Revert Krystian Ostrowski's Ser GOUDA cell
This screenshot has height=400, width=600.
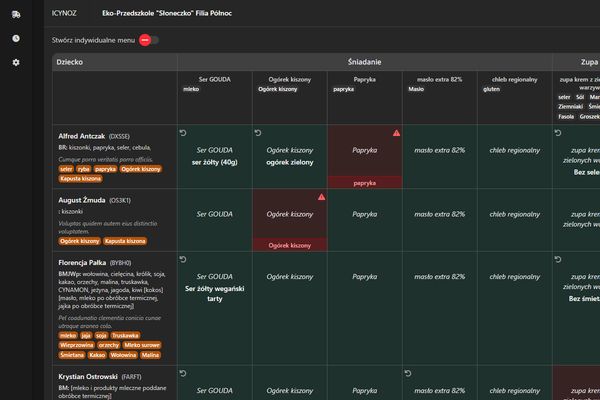click(183, 374)
